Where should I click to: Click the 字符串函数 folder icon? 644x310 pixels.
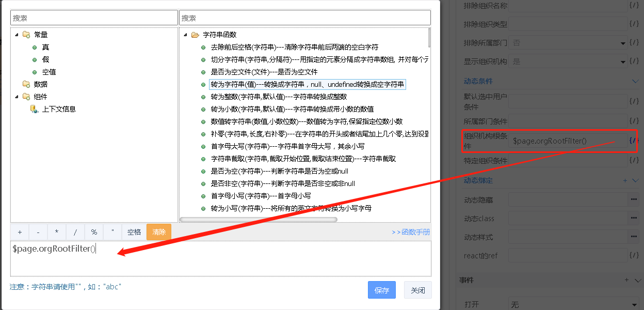[x=195, y=35]
